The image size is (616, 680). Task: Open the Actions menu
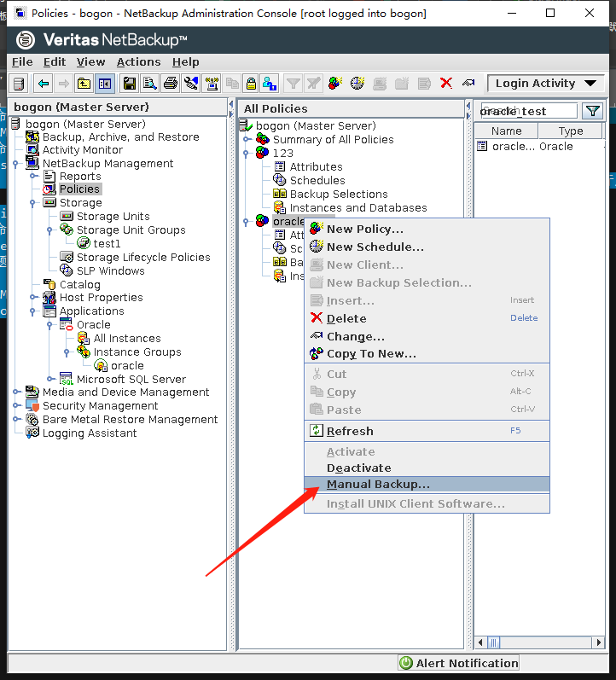point(138,62)
